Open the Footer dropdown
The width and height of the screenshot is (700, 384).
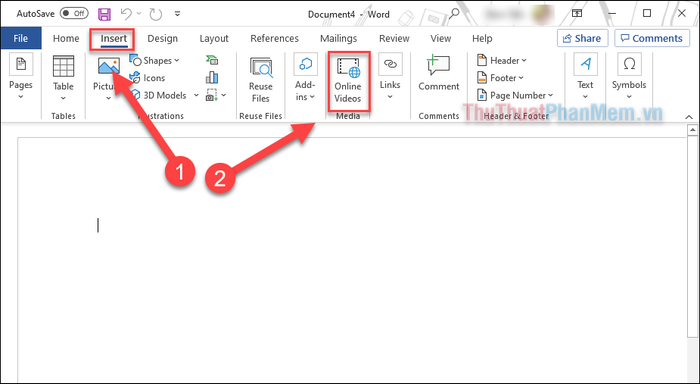pos(500,78)
